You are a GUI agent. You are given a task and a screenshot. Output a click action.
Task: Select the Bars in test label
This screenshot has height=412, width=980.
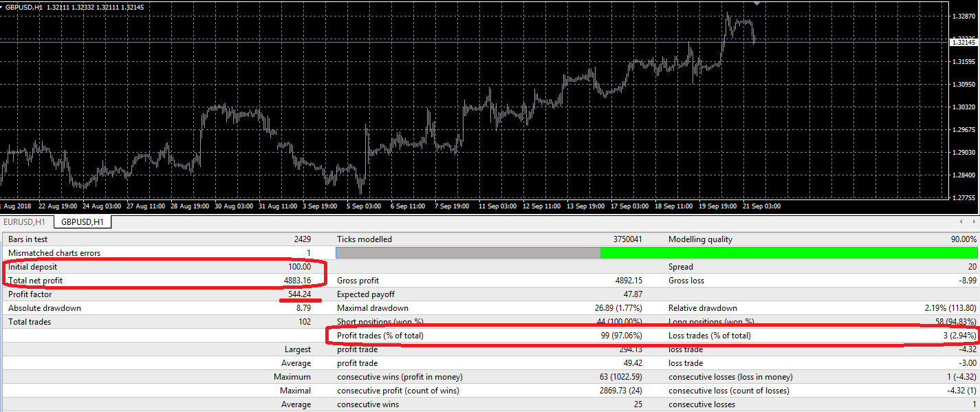click(x=28, y=239)
